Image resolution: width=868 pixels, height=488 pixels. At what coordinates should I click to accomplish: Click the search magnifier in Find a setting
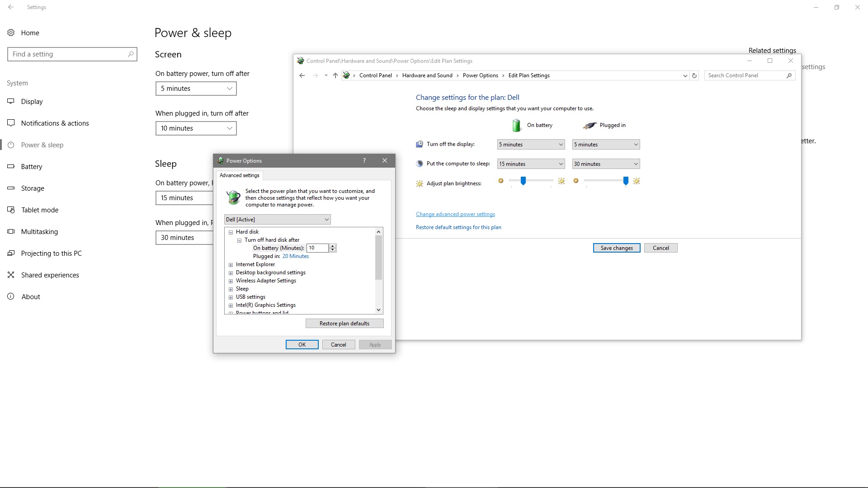131,54
